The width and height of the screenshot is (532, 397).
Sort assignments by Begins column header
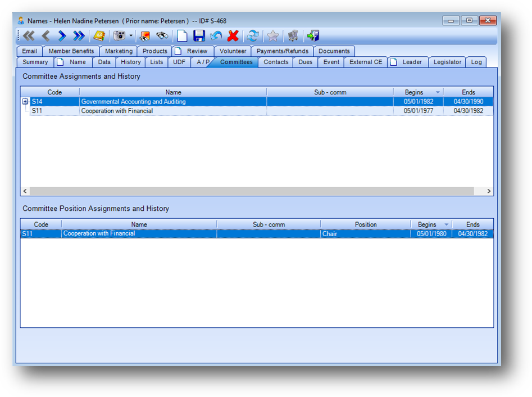click(419, 92)
